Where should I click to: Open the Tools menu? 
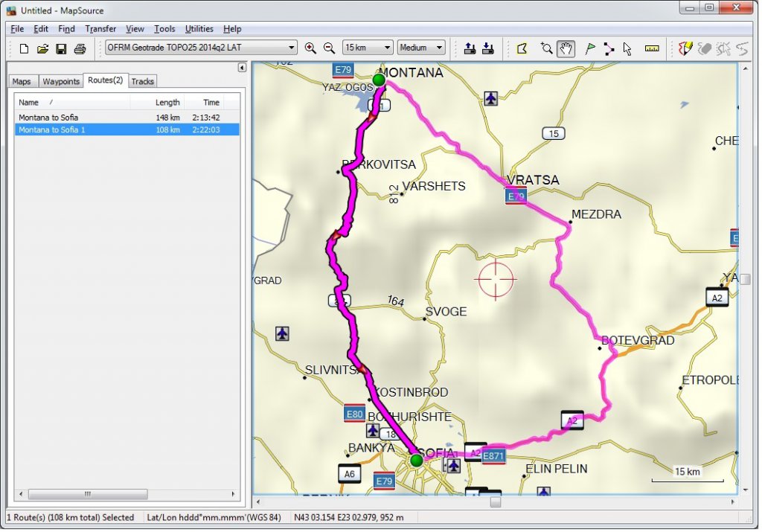(x=164, y=29)
